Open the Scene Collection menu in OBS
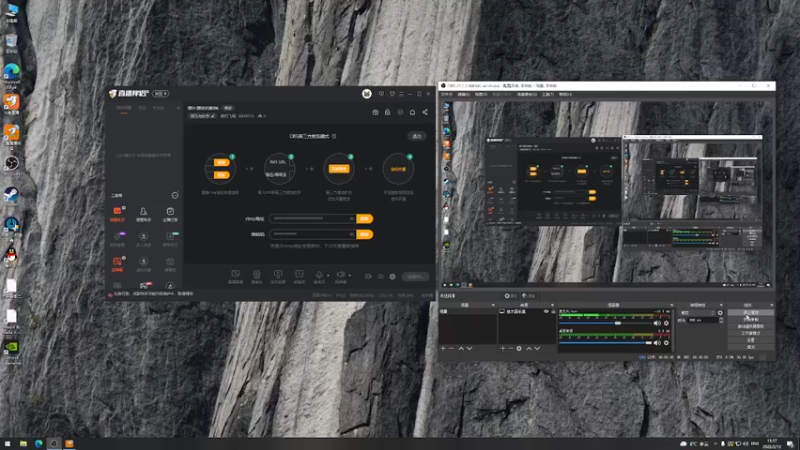Image resolution: width=800 pixels, height=450 pixels. (x=527, y=94)
